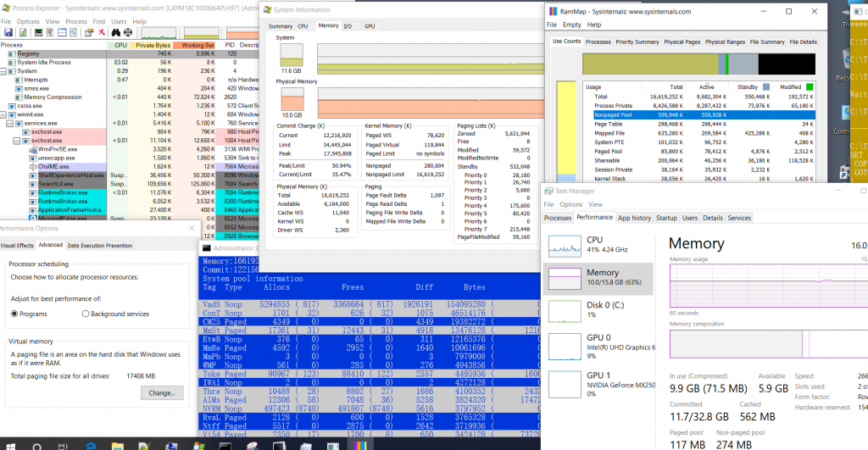Image resolution: width=868 pixels, height=450 pixels.
Task: Toggle Show Process Tree icon in Process Explorer
Action: (50, 33)
